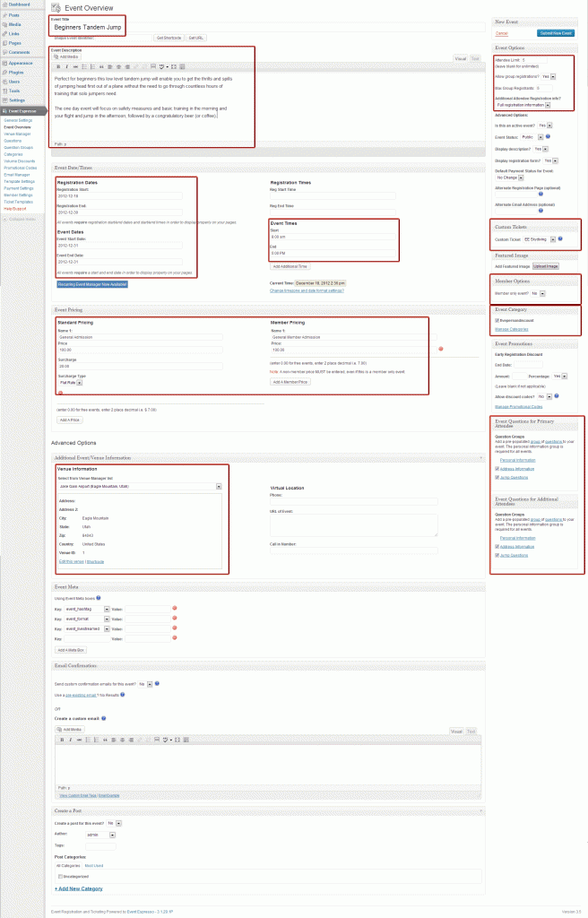Open the Custom Ticket dropdown
Image resolution: width=588 pixels, height=918 pixels.
(x=540, y=239)
